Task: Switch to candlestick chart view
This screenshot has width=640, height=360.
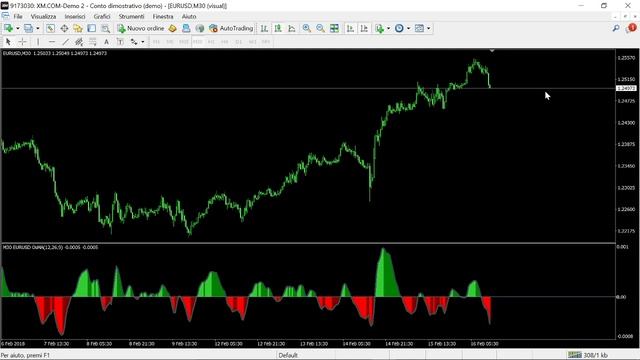Action: tap(278, 28)
